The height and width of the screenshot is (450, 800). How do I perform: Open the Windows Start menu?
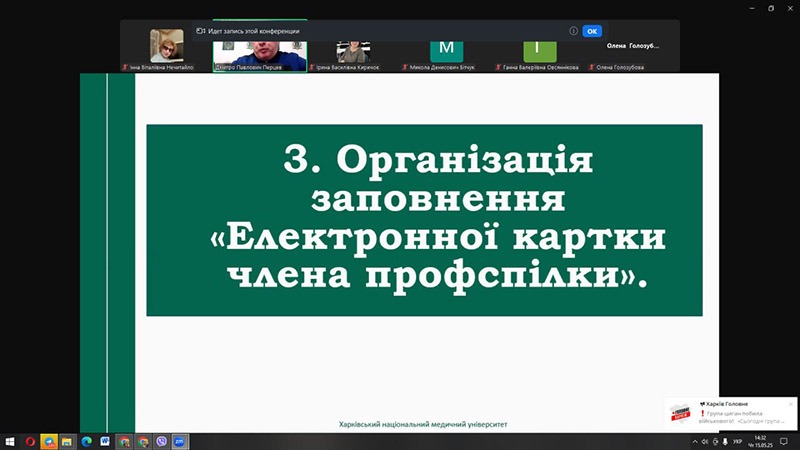9,441
